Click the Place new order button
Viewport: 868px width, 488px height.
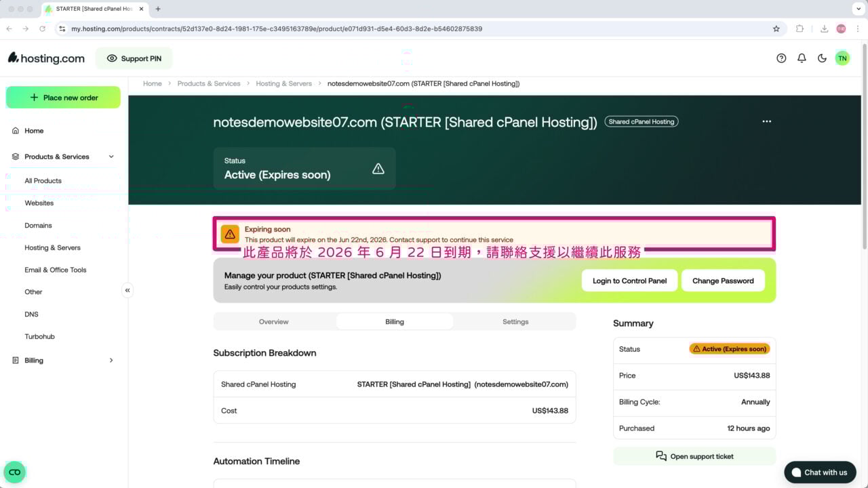point(63,97)
